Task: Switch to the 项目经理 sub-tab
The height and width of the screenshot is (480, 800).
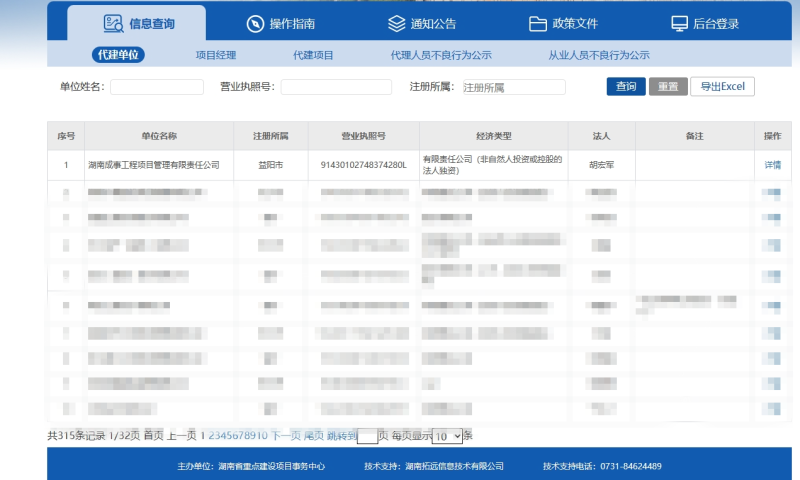Action: tap(215, 56)
